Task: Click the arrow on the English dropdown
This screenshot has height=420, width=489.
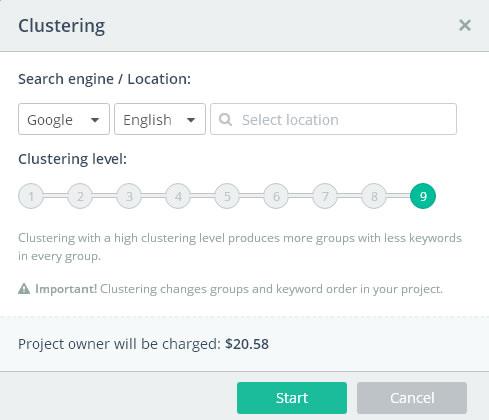Action: (191, 120)
